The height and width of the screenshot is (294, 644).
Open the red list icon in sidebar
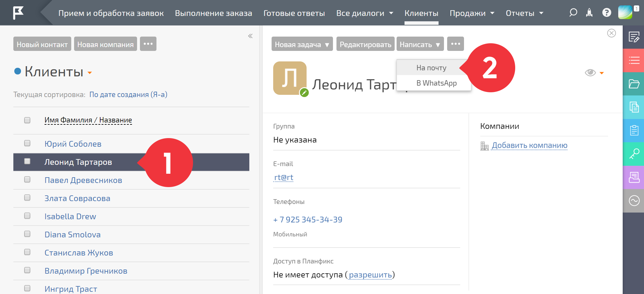pos(634,60)
